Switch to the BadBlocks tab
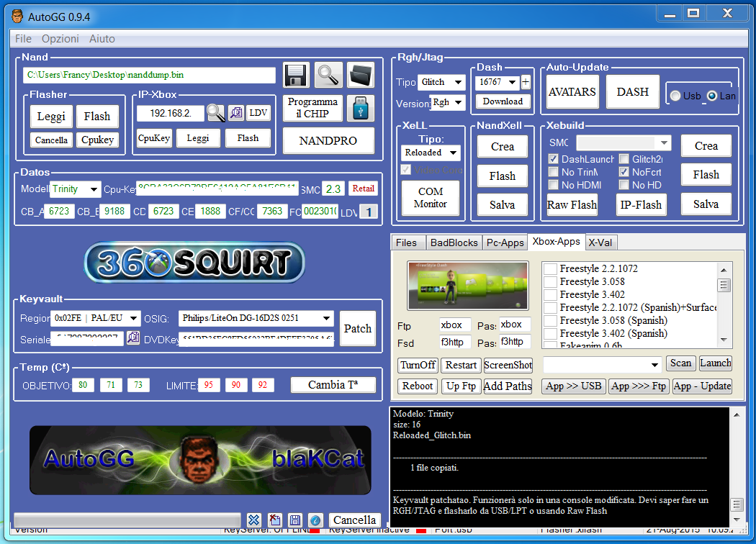This screenshot has width=756, height=544. pyautogui.click(x=454, y=242)
